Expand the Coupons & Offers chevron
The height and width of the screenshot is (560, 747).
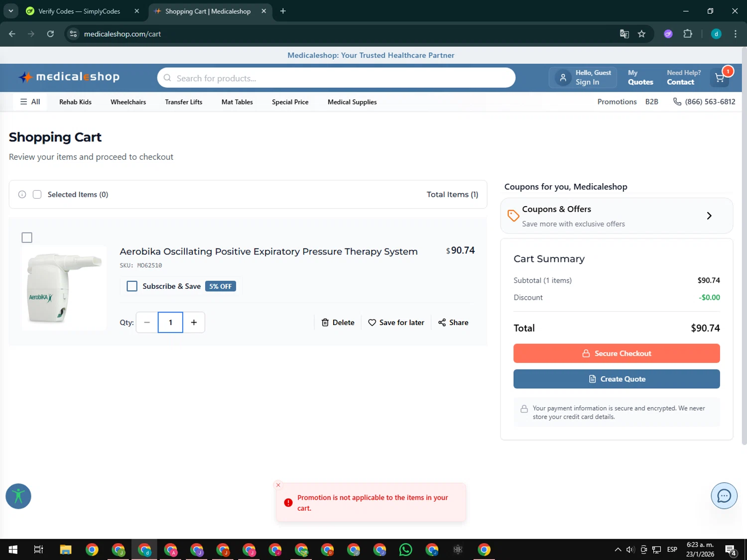point(709,216)
